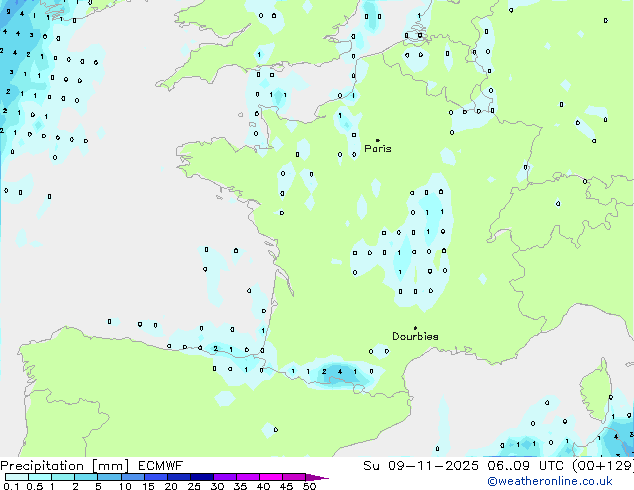Image resolution: width=634 pixels, height=490 pixels.
Task: Select the 25–30 mm dark blue legend swatch
Action: pos(202,477)
